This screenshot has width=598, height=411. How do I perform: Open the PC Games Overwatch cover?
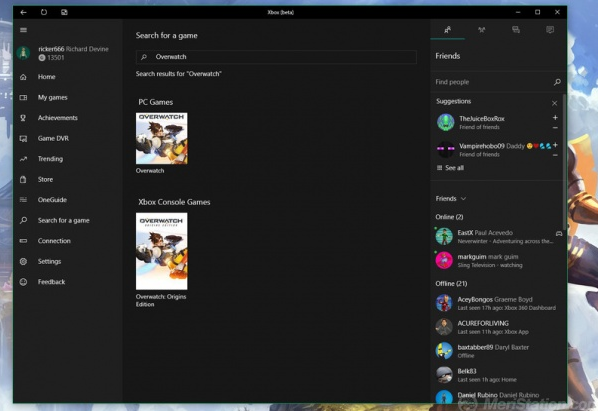click(162, 138)
